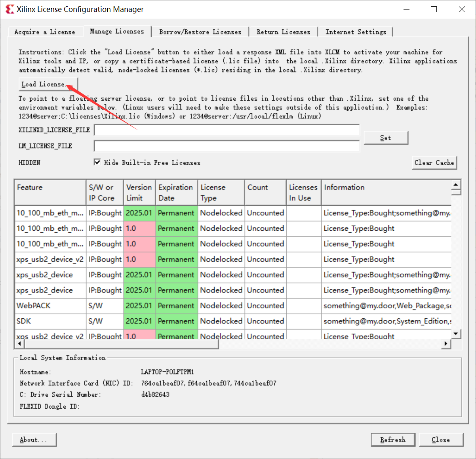This screenshot has width=476, height=459.
Task: Switch to the Acquire a License tab
Action: coord(45,32)
